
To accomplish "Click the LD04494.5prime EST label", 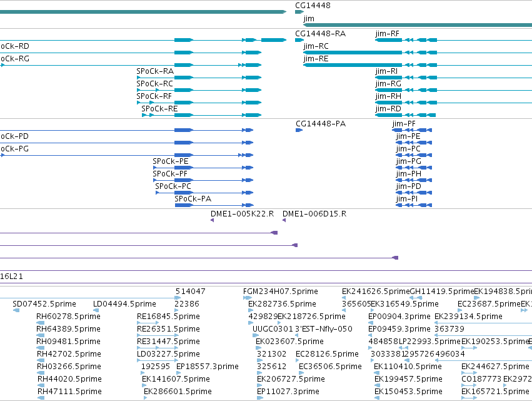I will [x=124, y=304].
